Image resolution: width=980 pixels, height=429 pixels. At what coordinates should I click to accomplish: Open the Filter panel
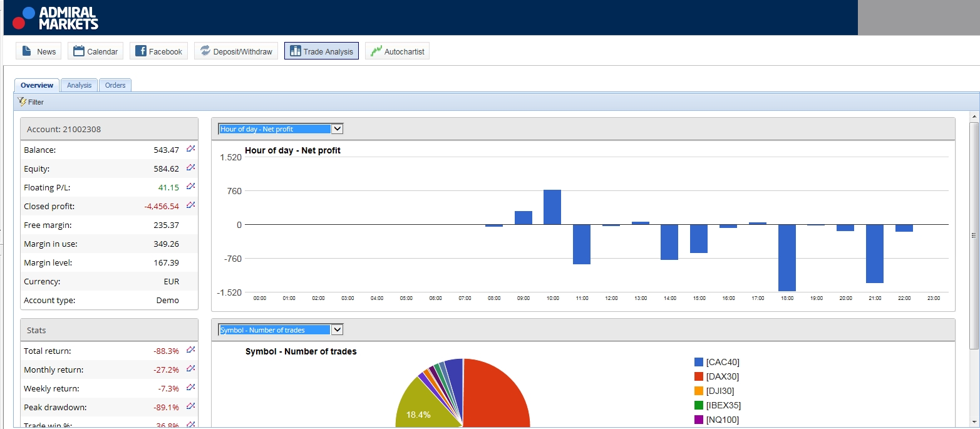click(31, 101)
